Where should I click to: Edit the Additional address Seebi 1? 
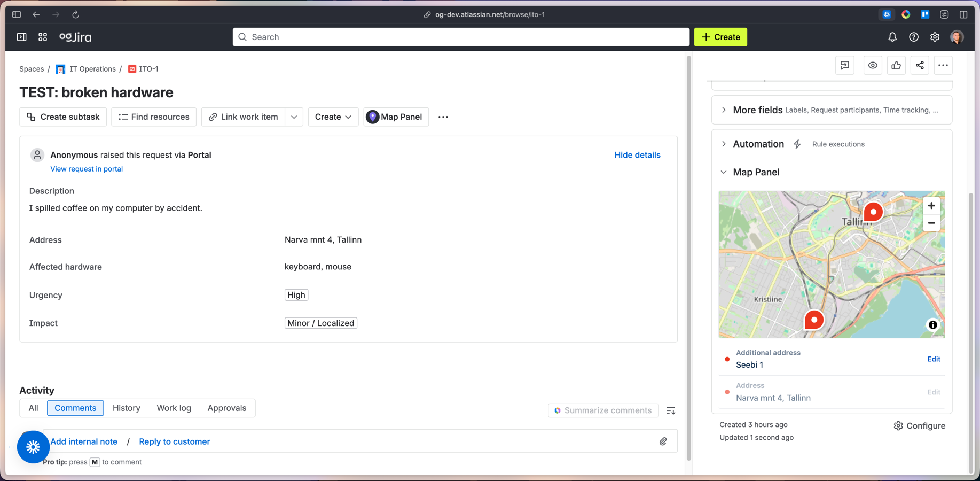coord(934,359)
